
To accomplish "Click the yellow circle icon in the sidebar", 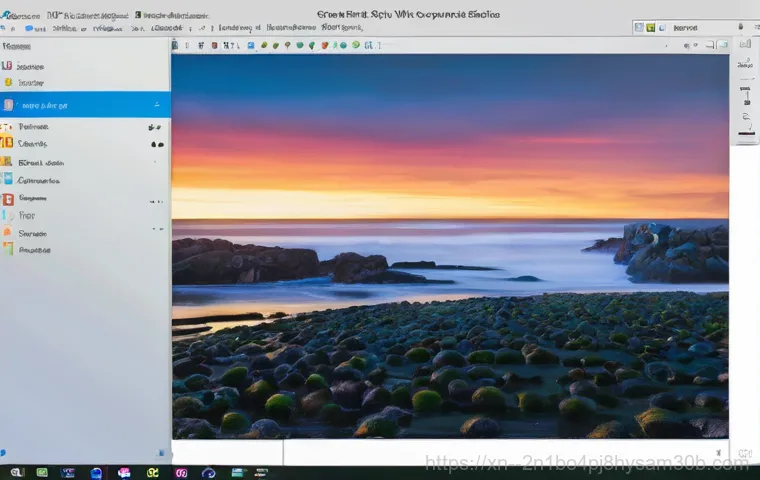I will 8,82.
